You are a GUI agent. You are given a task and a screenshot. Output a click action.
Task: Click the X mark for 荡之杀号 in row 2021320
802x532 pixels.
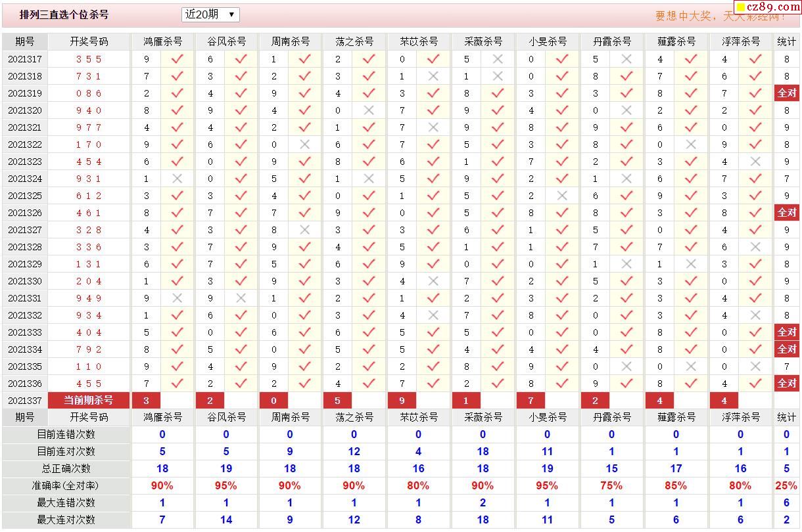(369, 110)
